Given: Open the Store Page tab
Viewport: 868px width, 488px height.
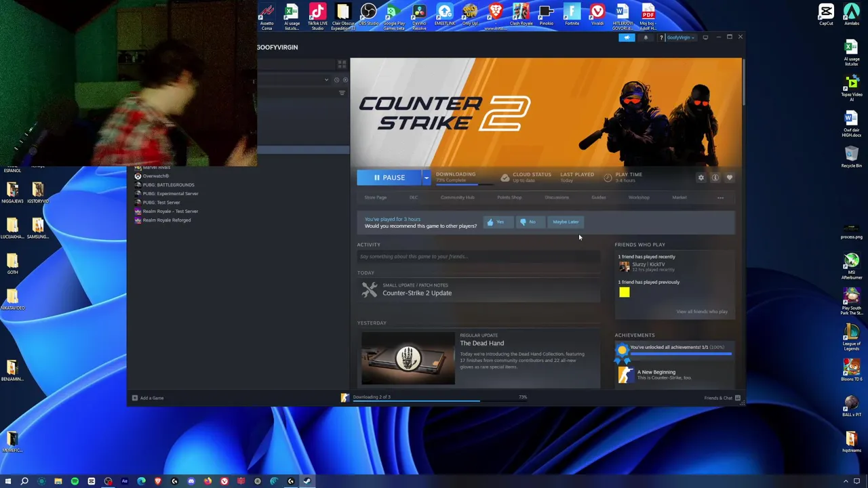Looking at the screenshot, I should tap(375, 197).
